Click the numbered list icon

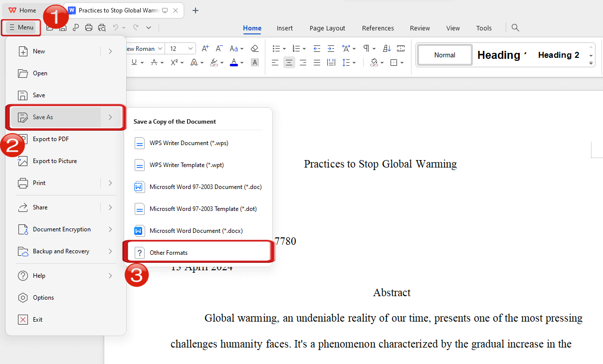pyautogui.click(x=296, y=48)
